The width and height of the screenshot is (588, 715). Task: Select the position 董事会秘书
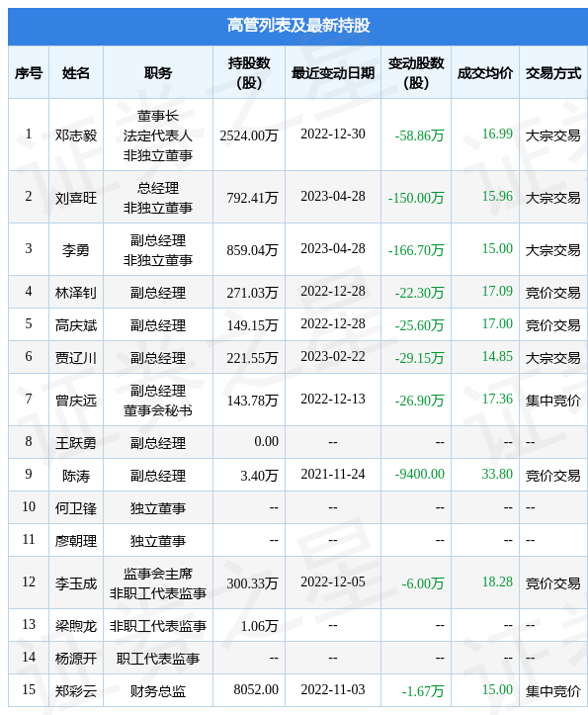158,410
